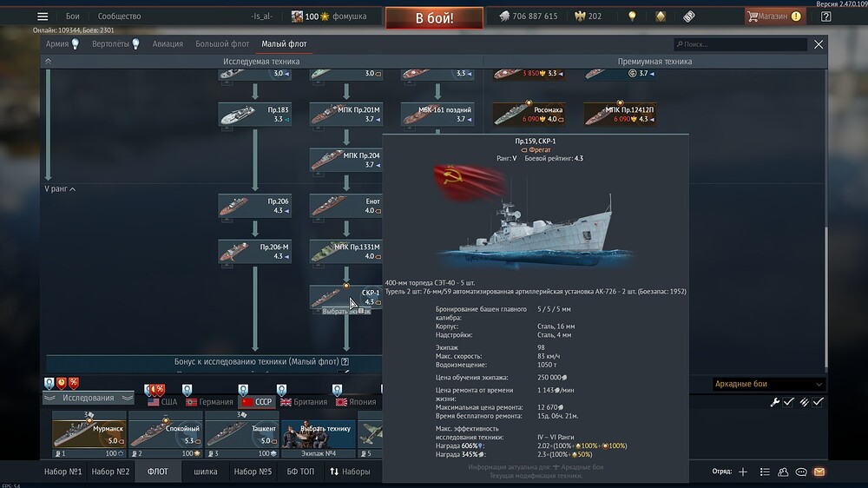Select the Спокойный crew slot
868x488 pixels.
[x=166, y=434]
